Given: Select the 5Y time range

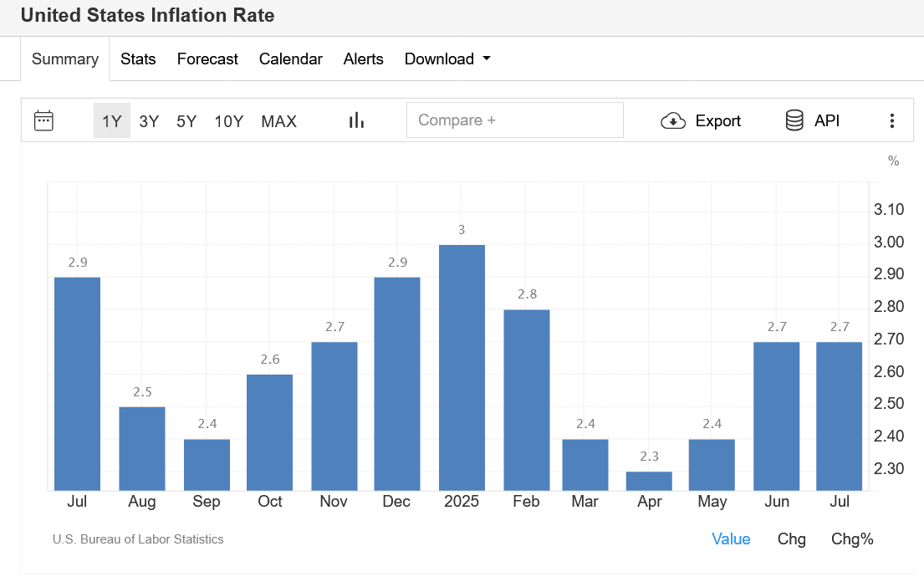Looking at the screenshot, I should click(186, 121).
